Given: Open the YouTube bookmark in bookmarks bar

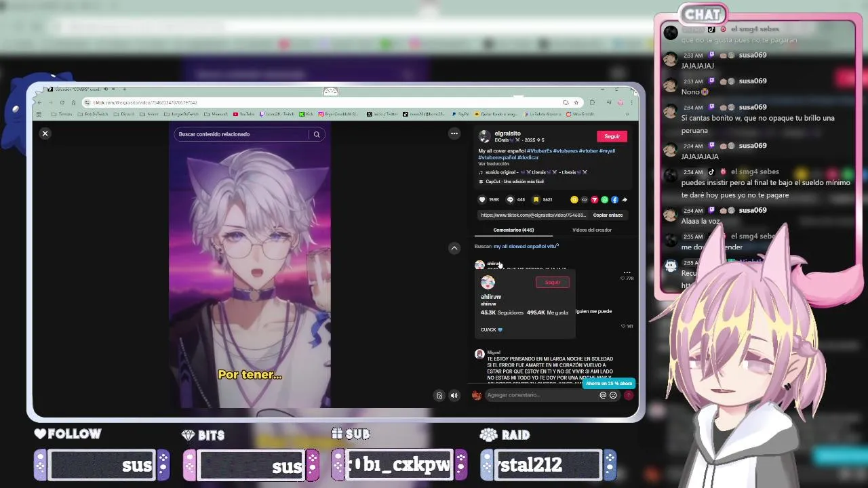Looking at the screenshot, I should pyautogui.click(x=243, y=114).
